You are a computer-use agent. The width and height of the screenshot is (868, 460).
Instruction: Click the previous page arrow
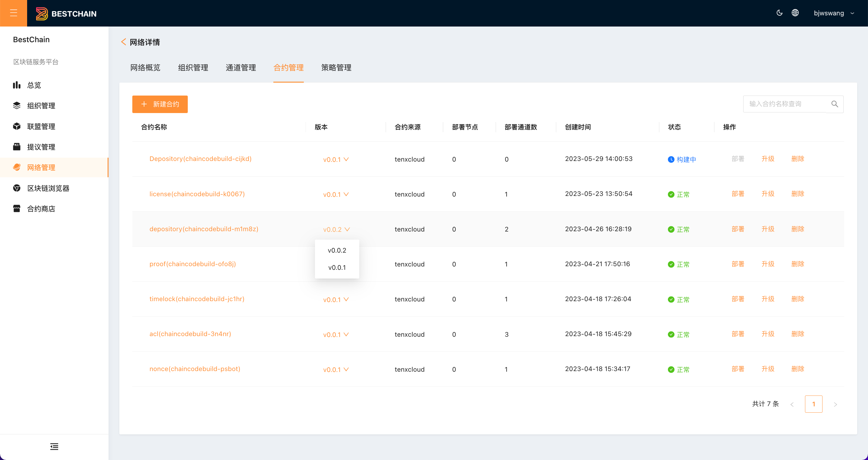(x=792, y=405)
